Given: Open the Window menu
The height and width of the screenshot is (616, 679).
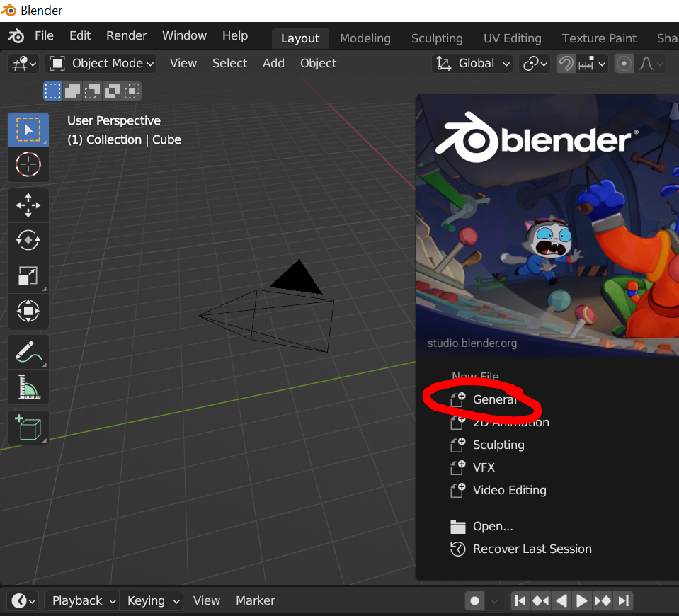Looking at the screenshot, I should [185, 35].
